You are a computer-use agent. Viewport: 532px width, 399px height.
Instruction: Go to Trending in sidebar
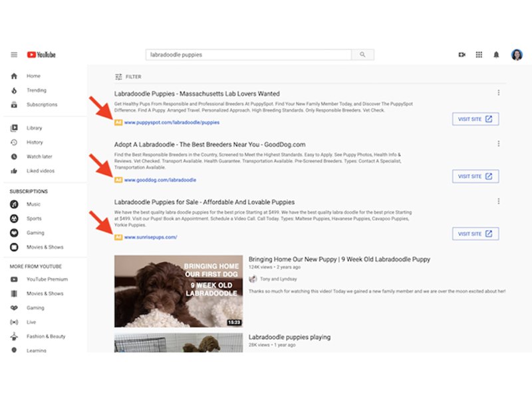(x=36, y=90)
